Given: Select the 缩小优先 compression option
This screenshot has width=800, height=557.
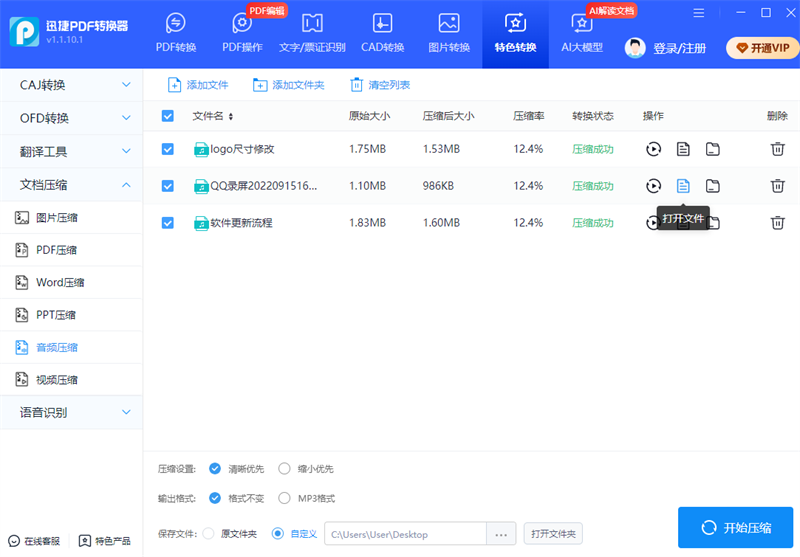Looking at the screenshot, I should (285, 469).
